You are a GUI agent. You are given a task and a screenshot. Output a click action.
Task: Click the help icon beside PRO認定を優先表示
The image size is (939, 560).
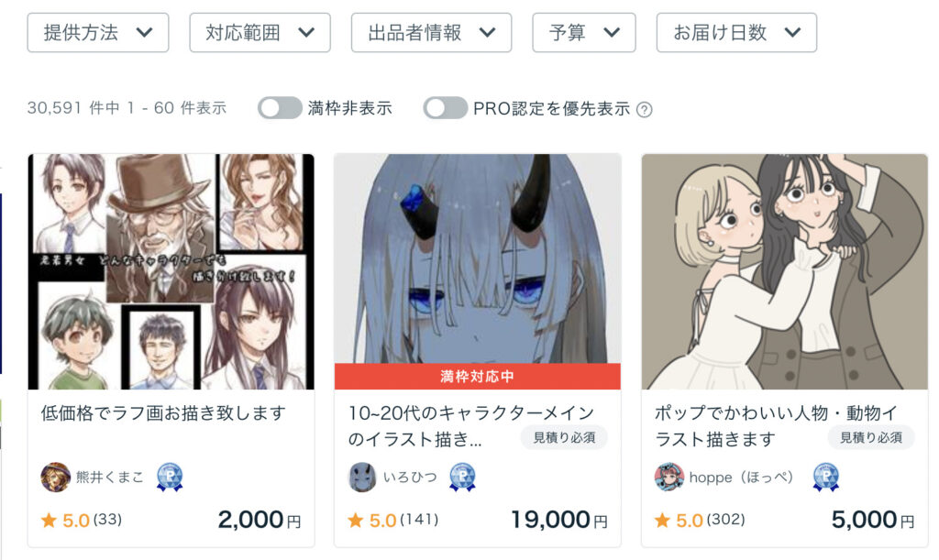[x=645, y=109]
